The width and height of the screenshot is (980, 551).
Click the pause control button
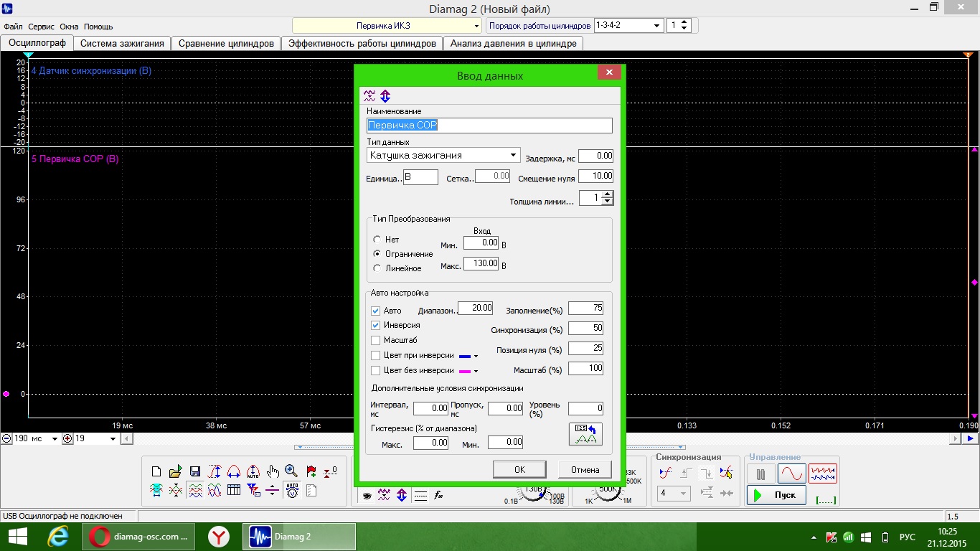[x=761, y=474]
